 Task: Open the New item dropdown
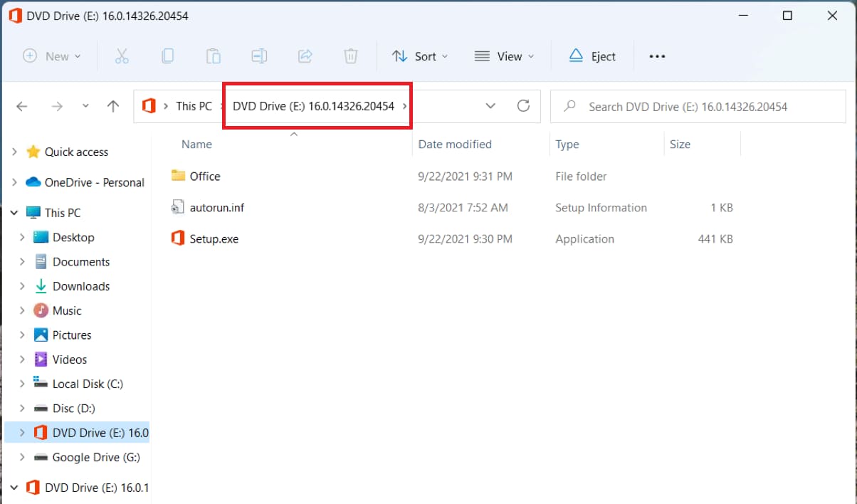[52, 56]
